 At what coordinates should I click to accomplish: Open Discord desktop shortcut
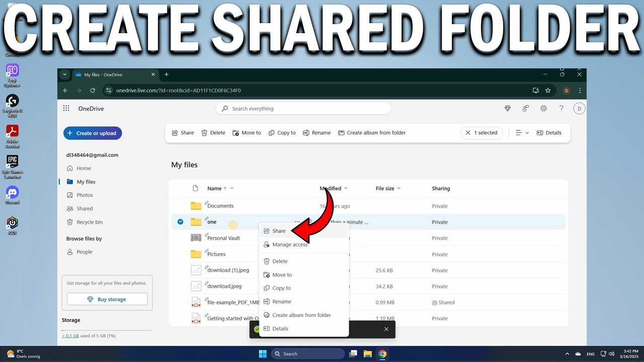coord(12,195)
